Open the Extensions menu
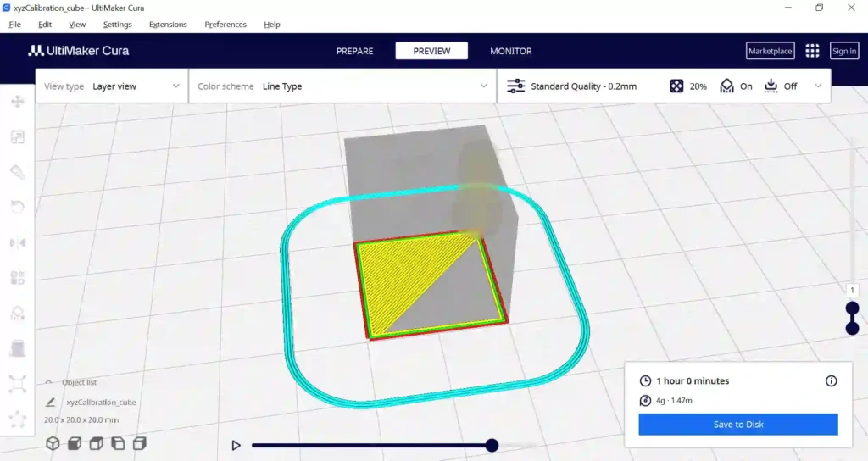Viewport: 868px width, 461px height. [x=168, y=25]
